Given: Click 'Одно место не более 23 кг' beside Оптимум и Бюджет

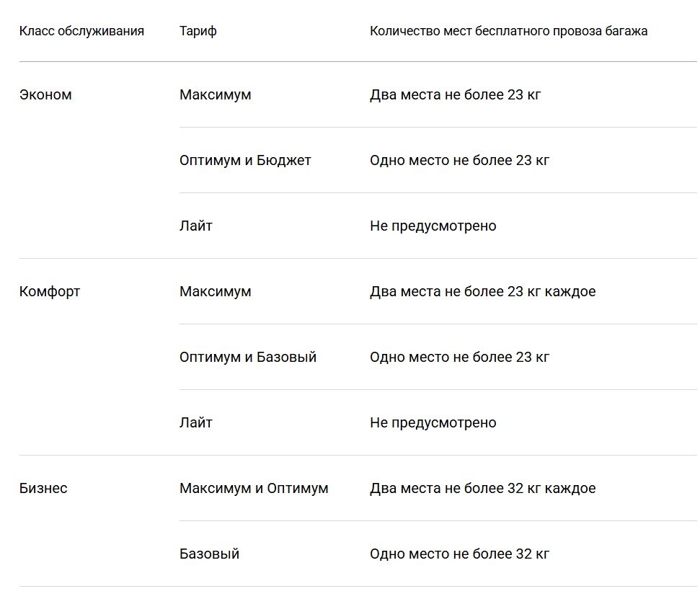Looking at the screenshot, I should [459, 160].
